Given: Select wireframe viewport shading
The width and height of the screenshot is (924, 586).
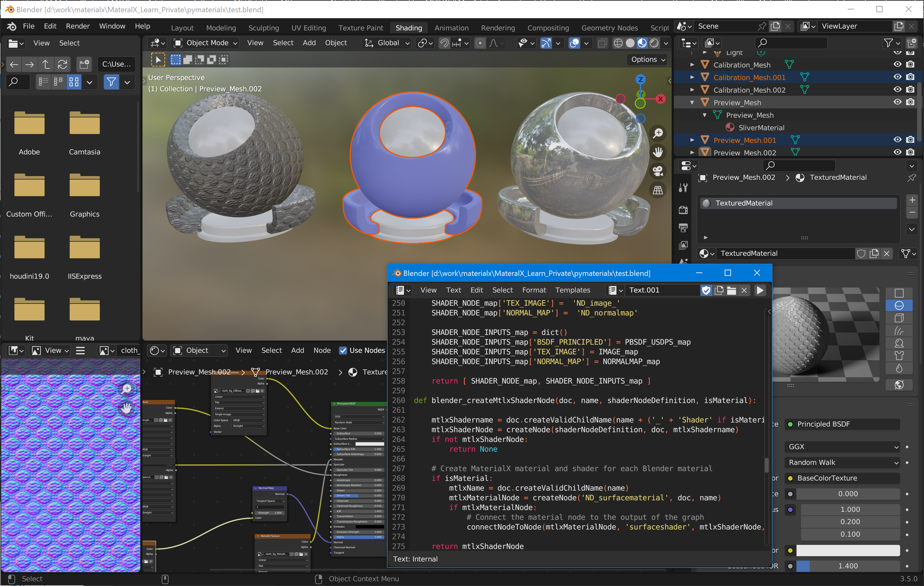Looking at the screenshot, I should tap(618, 43).
